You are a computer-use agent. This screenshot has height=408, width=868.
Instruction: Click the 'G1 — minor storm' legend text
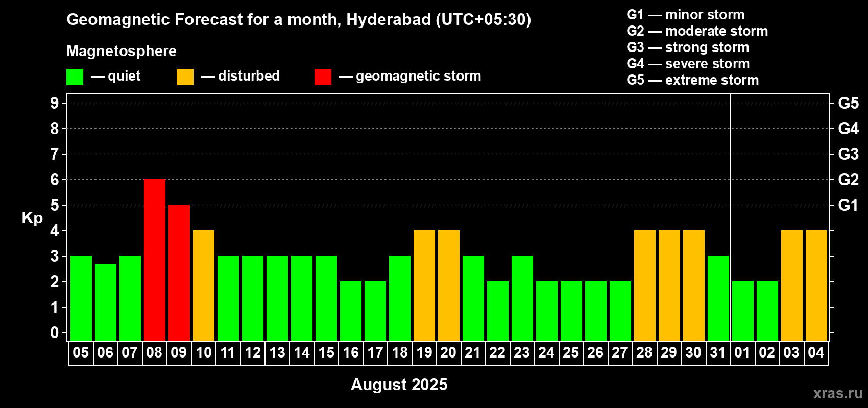tap(686, 15)
